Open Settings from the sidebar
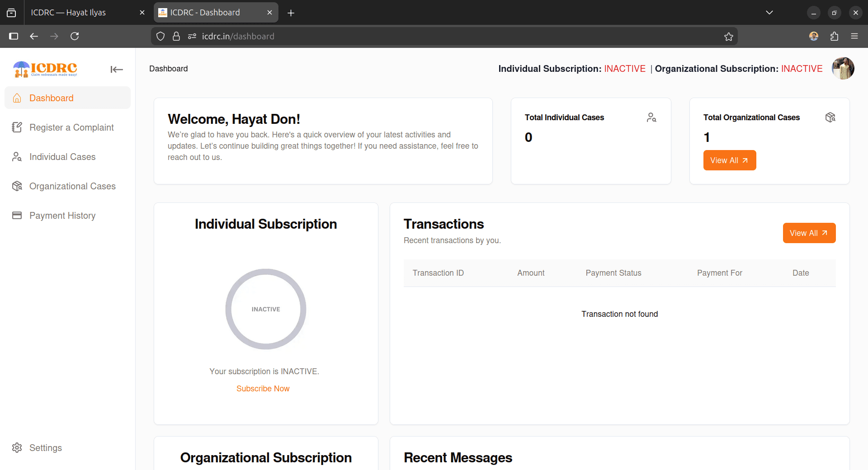This screenshot has width=868, height=470. point(68,448)
